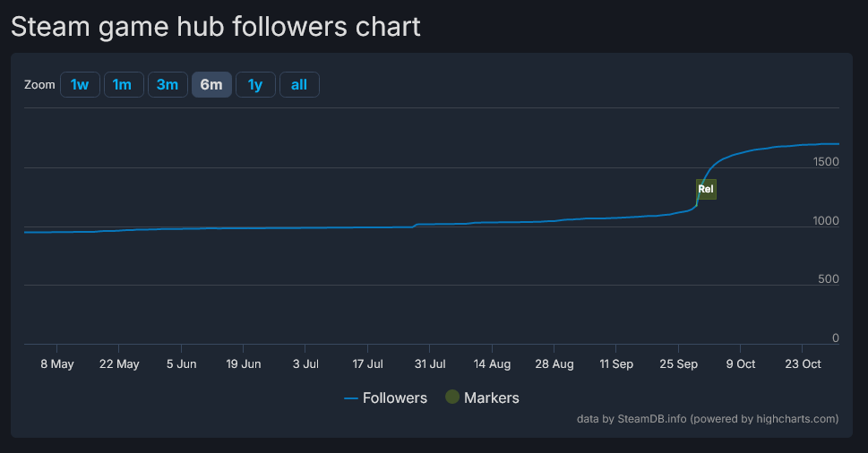
Task: Click the green Rel release marker
Action: (706, 189)
